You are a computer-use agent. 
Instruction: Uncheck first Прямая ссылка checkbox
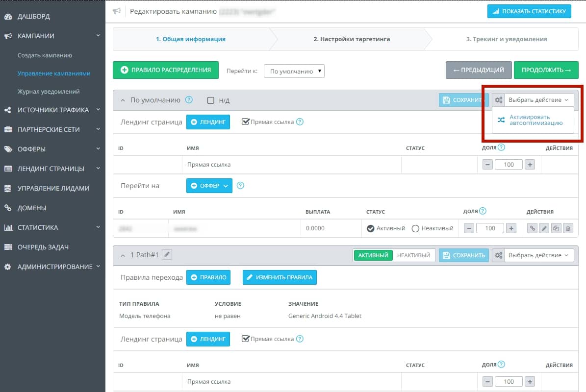(246, 122)
